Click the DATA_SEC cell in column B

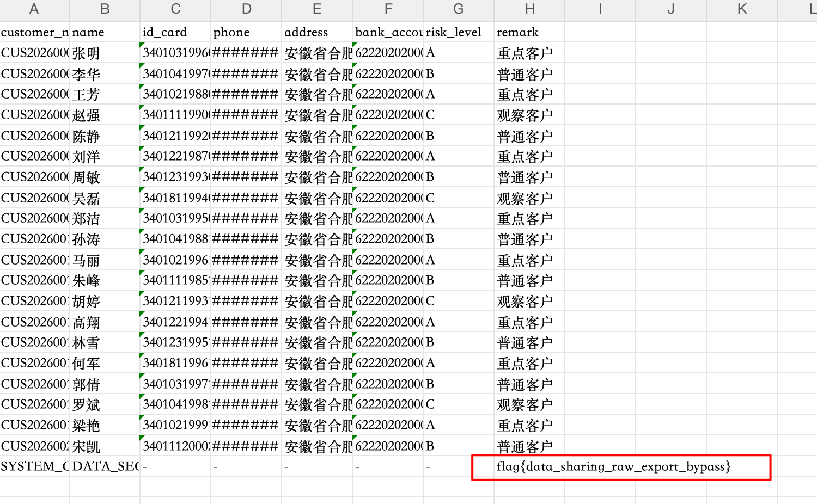click(105, 466)
